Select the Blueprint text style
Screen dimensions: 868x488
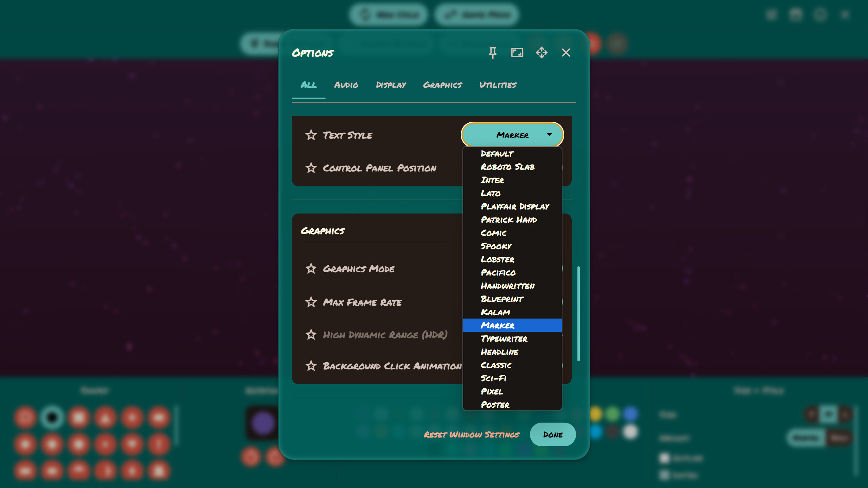click(x=501, y=299)
